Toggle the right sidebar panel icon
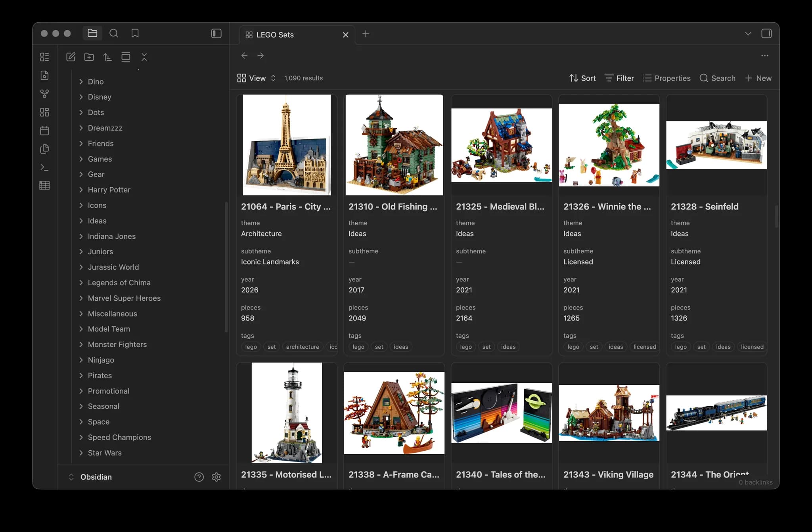Screen dimensions: 812x532 pyautogui.click(x=766, y=34)
